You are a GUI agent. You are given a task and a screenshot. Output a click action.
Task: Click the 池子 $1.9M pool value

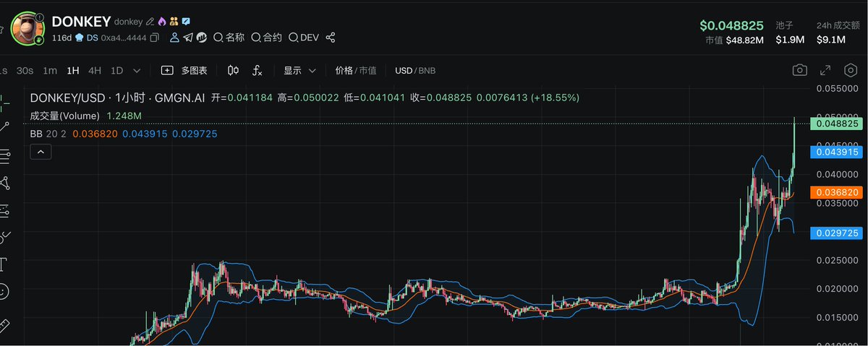(x=790, y=40)
